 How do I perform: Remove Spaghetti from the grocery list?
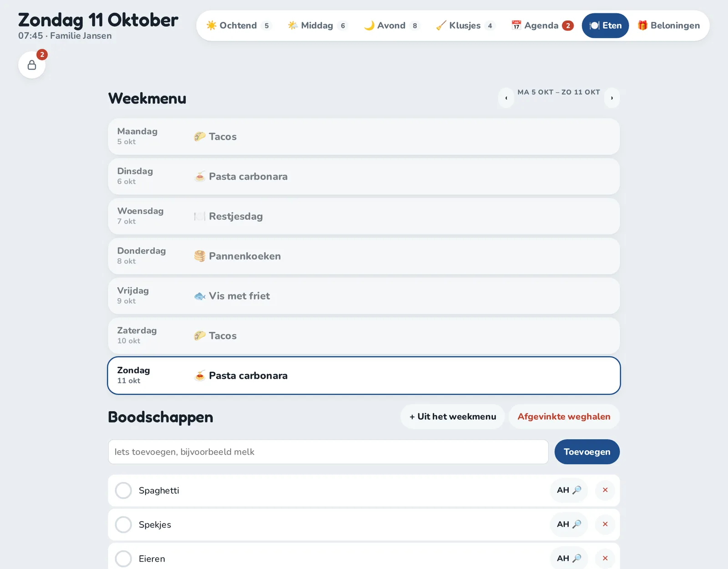pos(605,490)
